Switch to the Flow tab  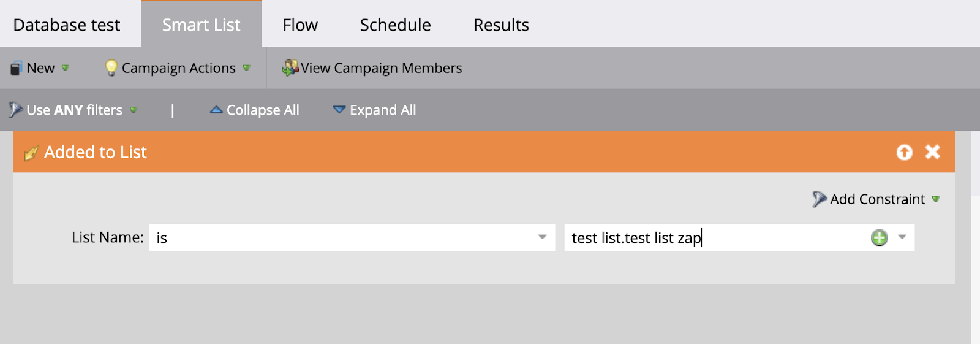(300, 25)
